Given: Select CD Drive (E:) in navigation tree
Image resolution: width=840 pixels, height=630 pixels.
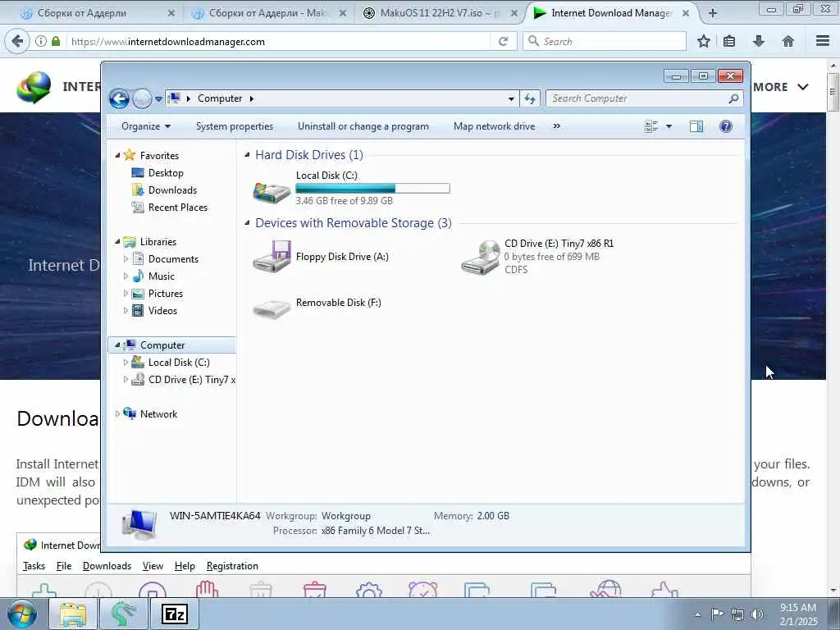Looking at the screenshot, I should [x=191, y=380].
